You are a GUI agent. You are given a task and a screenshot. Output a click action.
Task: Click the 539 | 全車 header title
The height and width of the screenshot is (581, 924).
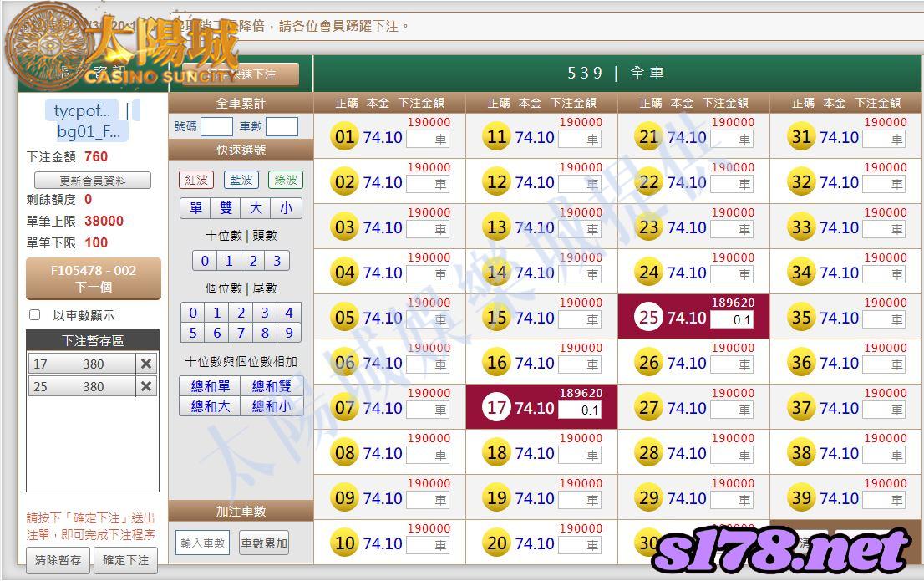[616, 73]
